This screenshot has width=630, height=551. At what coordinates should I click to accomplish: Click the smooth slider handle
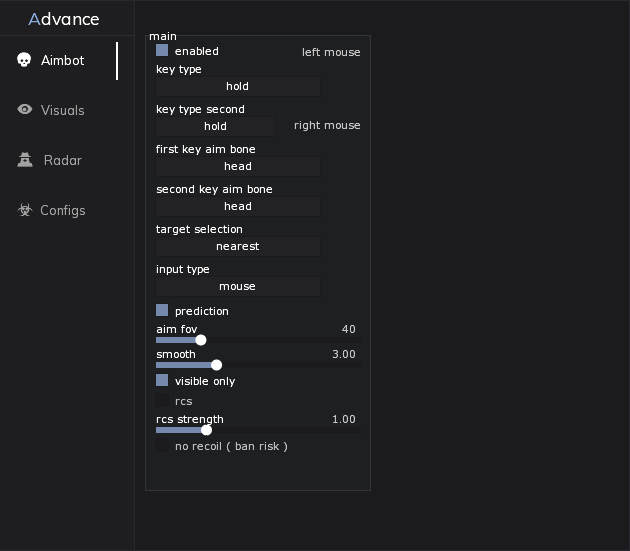pyautogui.click(x=217, y=365)
